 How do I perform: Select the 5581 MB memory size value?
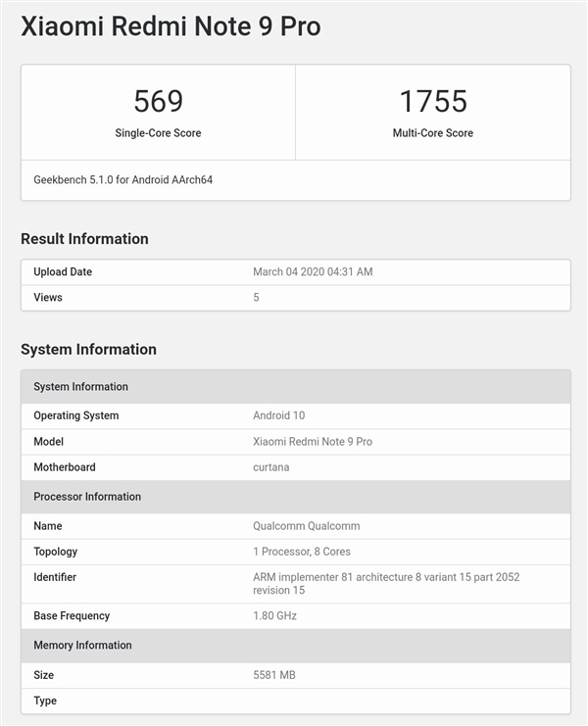(274, 675)
